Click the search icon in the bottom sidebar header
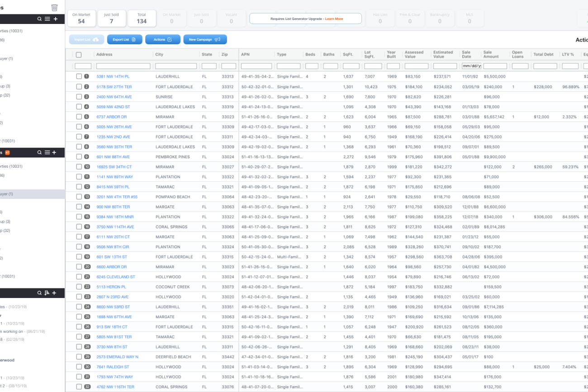This screenshot has width=588, height=392. 39,293
